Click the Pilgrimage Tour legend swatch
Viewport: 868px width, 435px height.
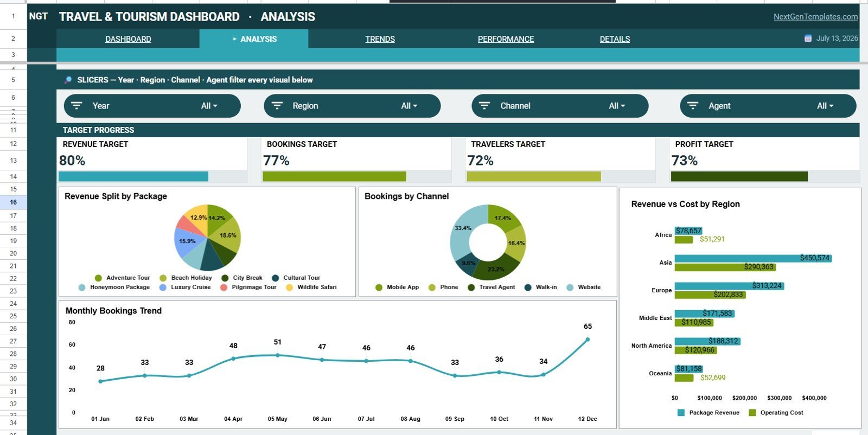click(x=224, y=287)
